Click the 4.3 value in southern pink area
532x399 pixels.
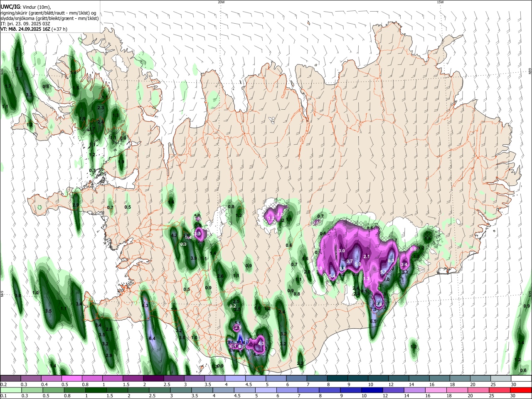pos(261,344)
